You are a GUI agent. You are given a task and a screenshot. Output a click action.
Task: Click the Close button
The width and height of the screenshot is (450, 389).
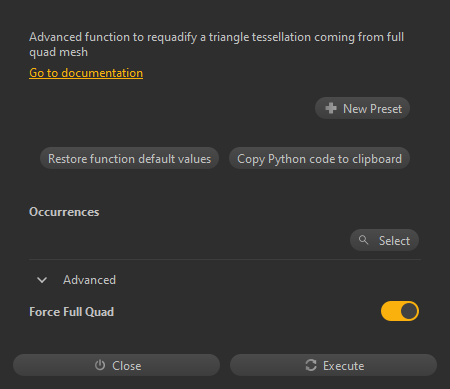pos(116,365)
